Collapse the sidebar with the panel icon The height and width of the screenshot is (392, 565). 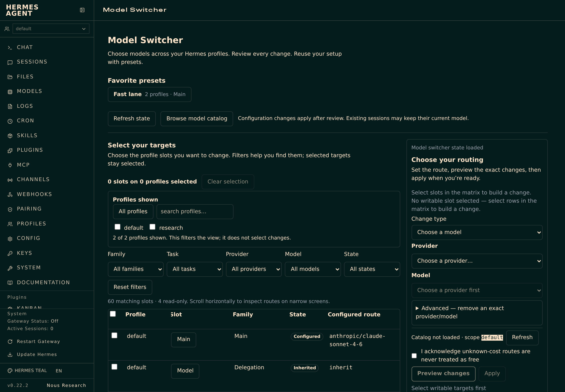(82, 10)
